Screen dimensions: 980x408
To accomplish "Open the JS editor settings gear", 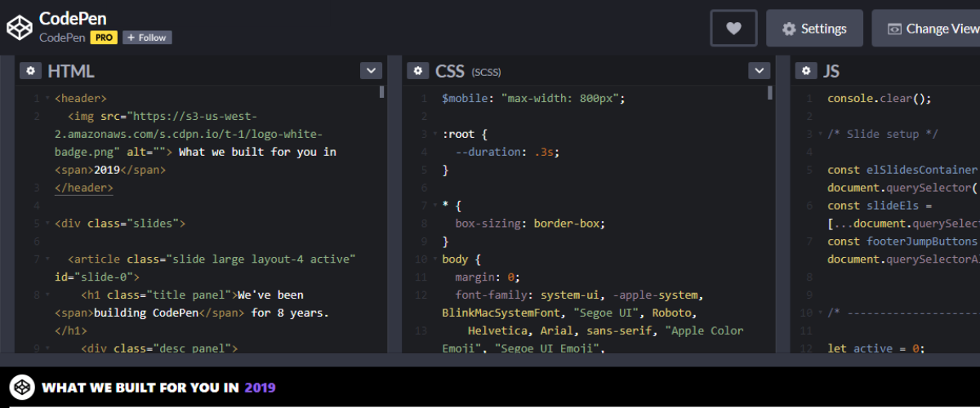I will (x=806, y=71).
